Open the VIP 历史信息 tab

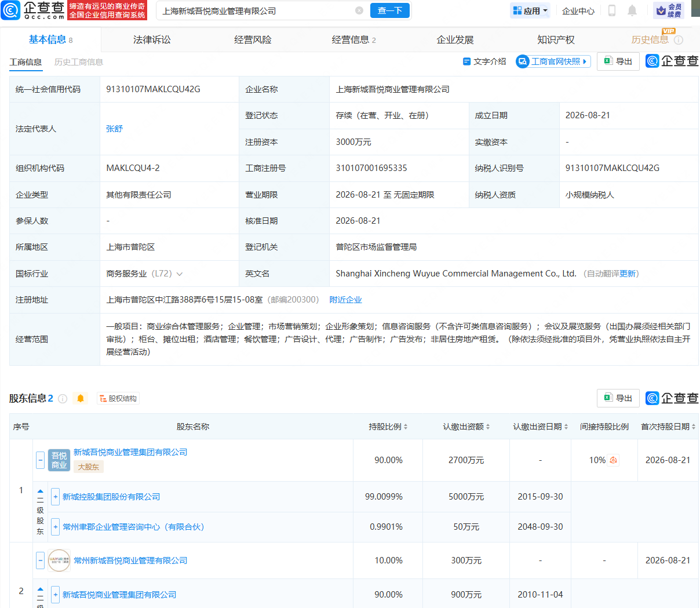650,39
